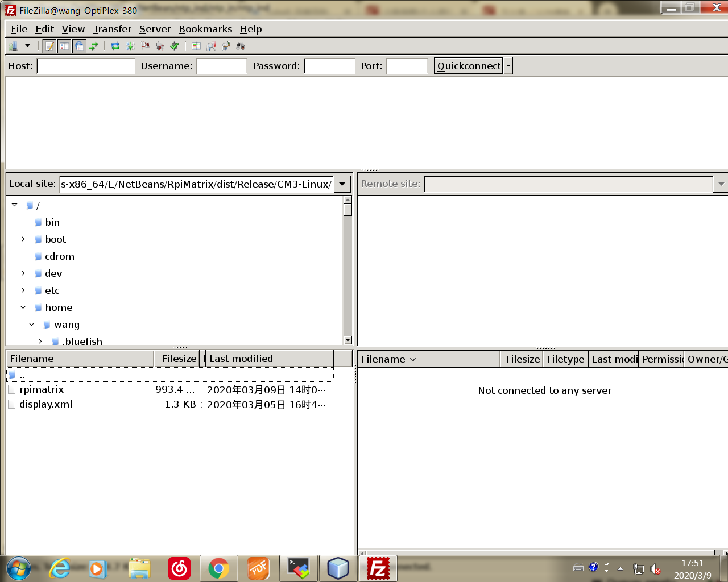The image size is (728, 582).
Task: Open the Windows Start menu
Action: pyautogui.click(x=18, y=569)
